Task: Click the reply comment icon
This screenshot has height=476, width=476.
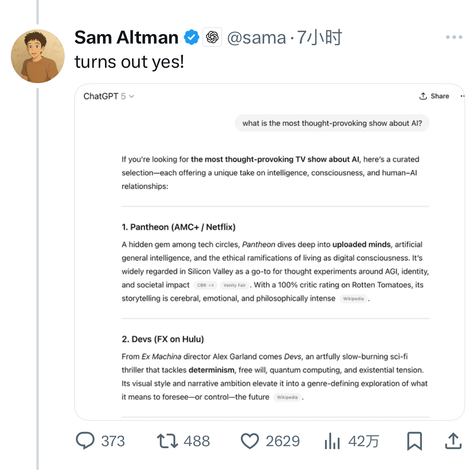Action: [85, 441]
